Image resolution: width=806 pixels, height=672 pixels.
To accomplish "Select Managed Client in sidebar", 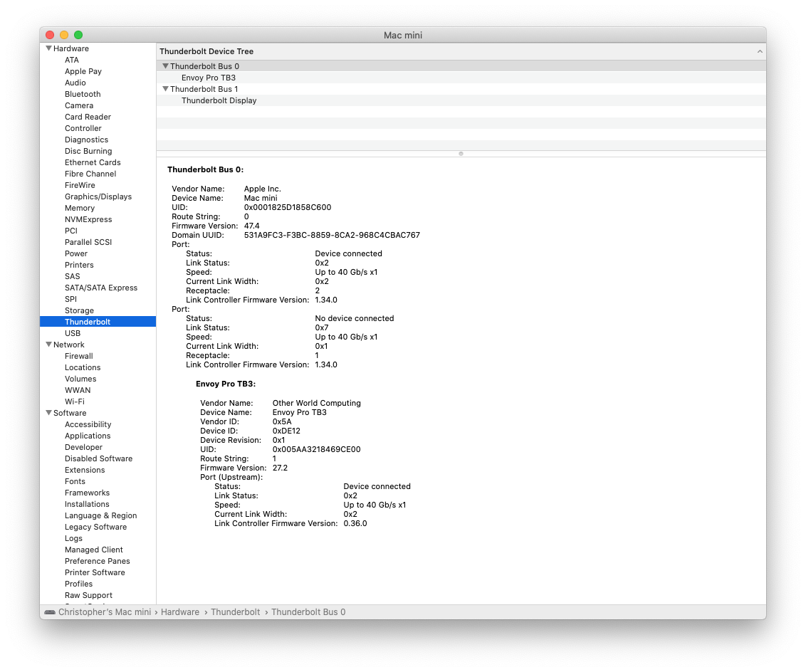I will pyautogui.click(x=94, y=550).
